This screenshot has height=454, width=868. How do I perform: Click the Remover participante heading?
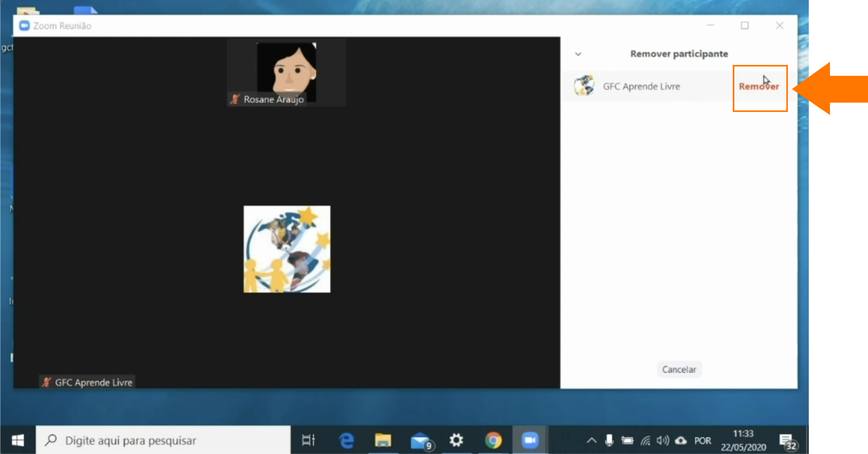point(679,54)
